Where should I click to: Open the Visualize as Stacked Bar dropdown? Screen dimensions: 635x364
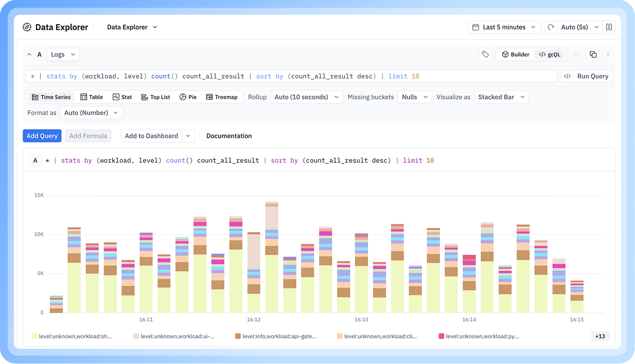pyautogui.click(x=501, y=97)
